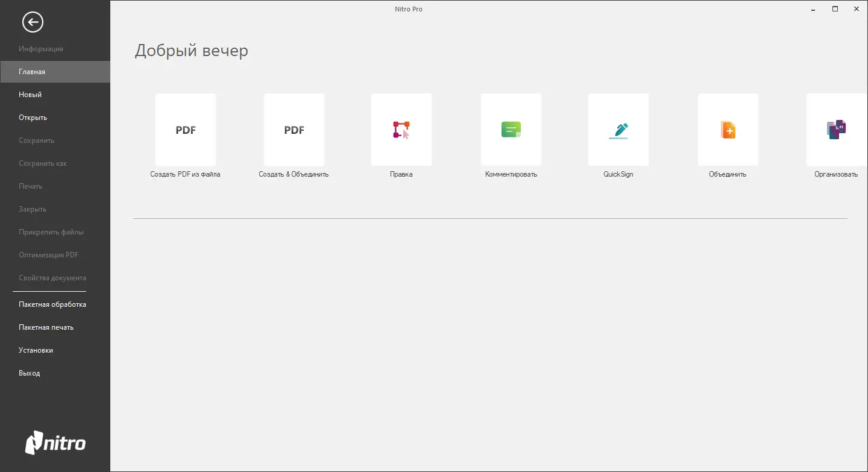Open the Организовать pages tile
Image resolution: width=868 pixels, height=472 pixels.
pyautogui.click(x=837, y=130)
